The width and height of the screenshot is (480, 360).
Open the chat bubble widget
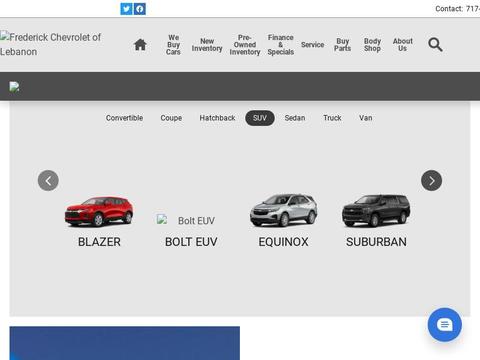[x=445, y=325]
